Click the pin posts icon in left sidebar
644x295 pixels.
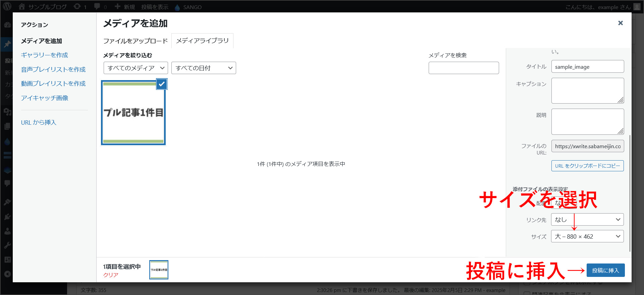(x=7, y=44)
